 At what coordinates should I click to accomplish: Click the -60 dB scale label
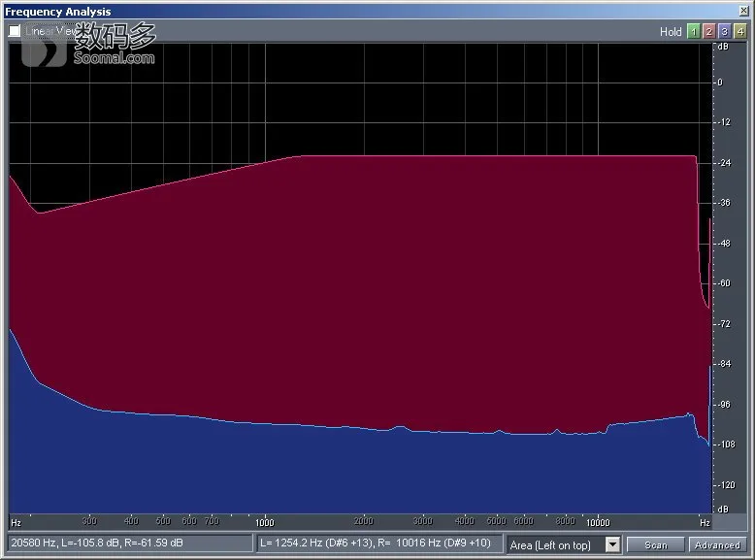(x=724, y=283)
